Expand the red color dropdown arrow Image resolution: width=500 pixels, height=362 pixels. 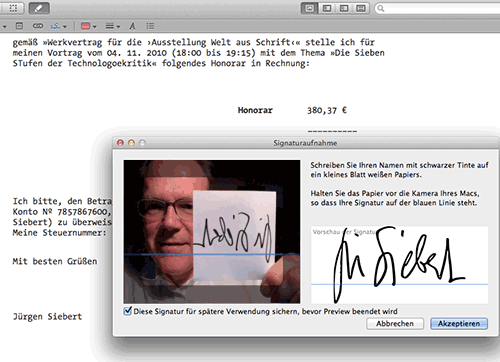tap(95, 27)
